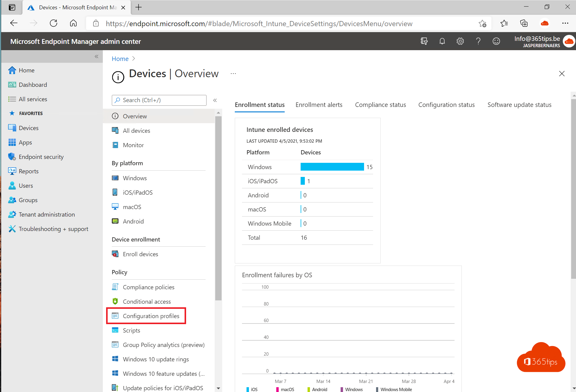Click the notification bell icon
This screenshot has width=576, height=392.
coord(442,41)
